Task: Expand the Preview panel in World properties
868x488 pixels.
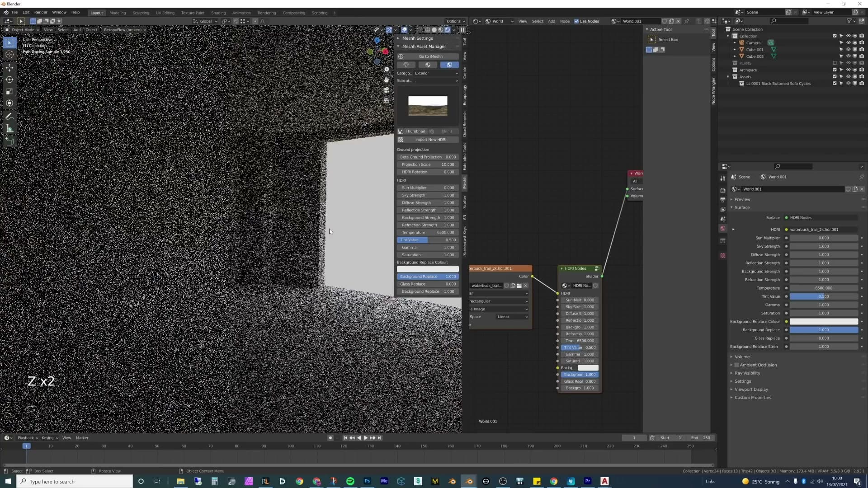Action: (742, 199)
